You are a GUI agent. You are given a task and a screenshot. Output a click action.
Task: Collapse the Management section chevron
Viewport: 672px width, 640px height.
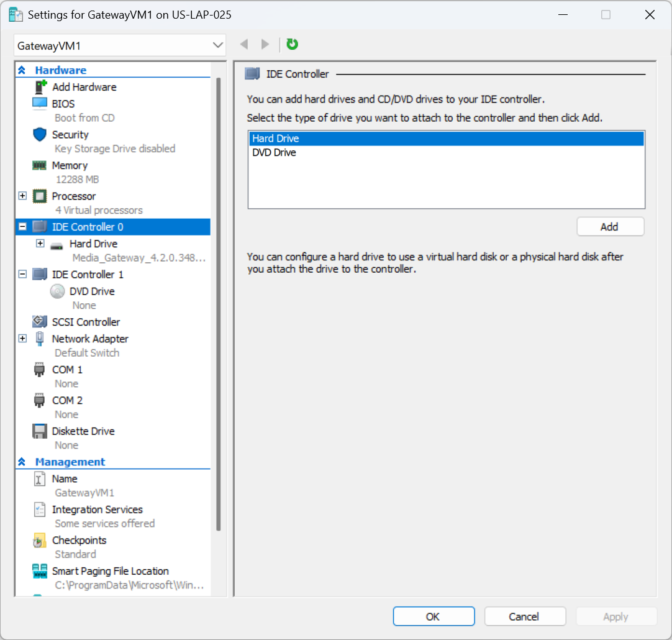[22, 462]
